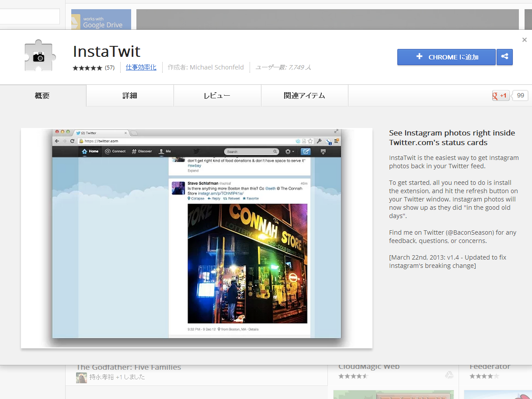Open the 仕事効率化 category link

point(141,67)
